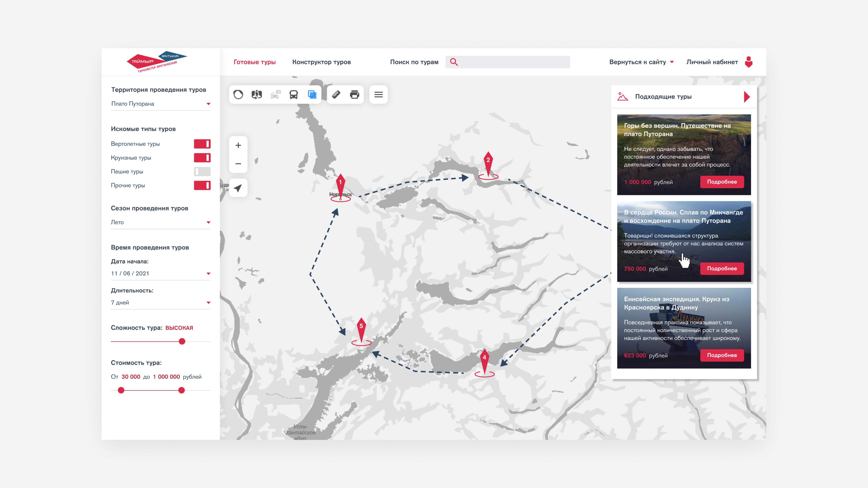The image size is (868, 488).
Task: Click the location arrow icon on map
Action: tap(238, 188)
